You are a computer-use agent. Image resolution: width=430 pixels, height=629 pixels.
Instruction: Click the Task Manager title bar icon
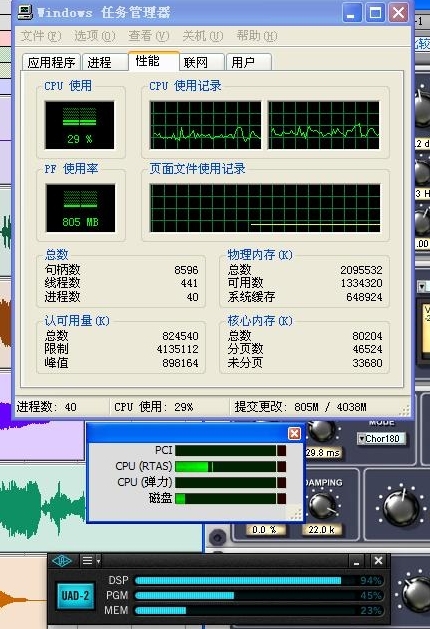[x=25, y=12]
